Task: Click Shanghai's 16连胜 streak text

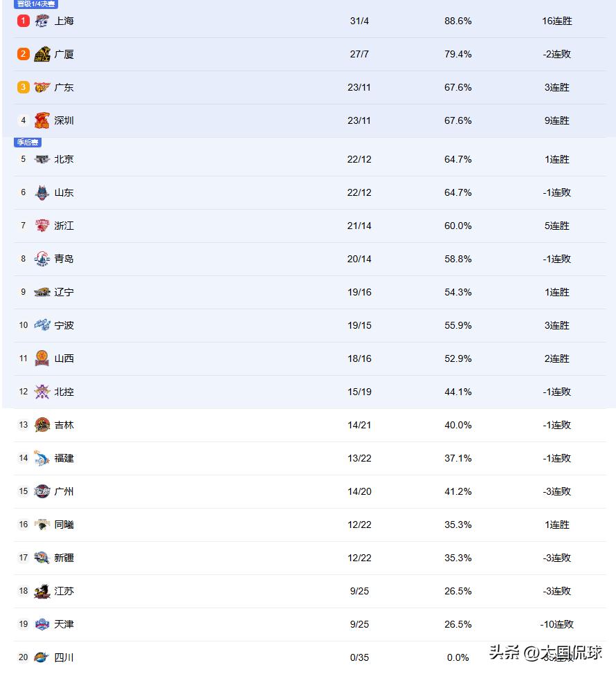Action: click(556, 21)
